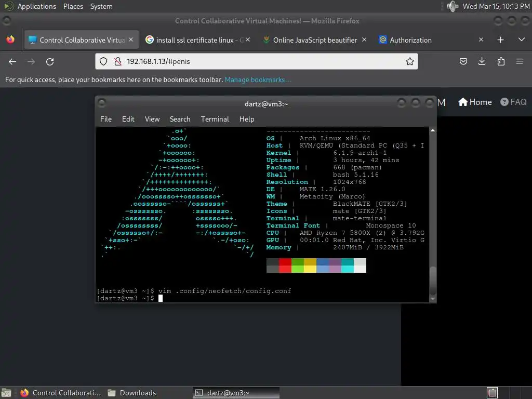Open the terminal Help menu
This screenshot has height=399, width=532.
tap(247, 119)
